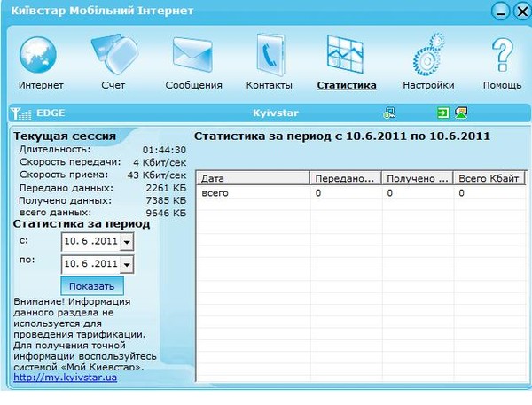Click the Текущая сессия heading
This screenshot has height=405, width=532.
point(65,136)
